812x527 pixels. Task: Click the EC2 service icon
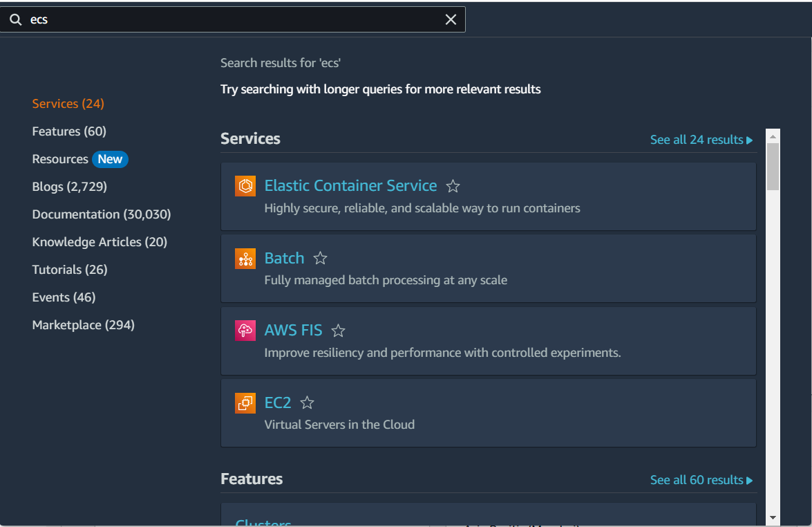click(x=245, y=402)
